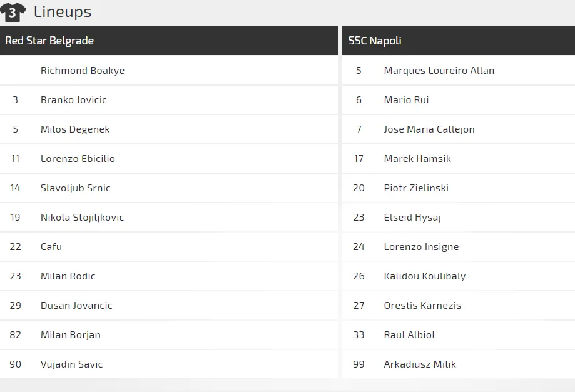Open Mario Rui's player page
Viewport: 575px width, 392px height.
[x=406, y=100]
